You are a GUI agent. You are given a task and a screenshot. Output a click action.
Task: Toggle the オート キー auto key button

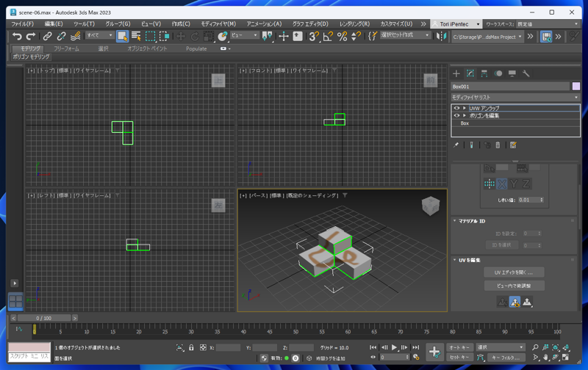(459, 347)
